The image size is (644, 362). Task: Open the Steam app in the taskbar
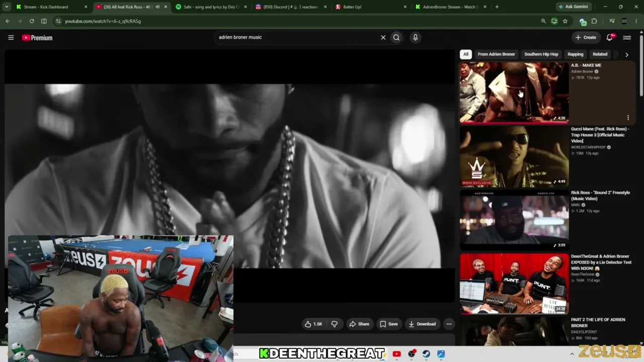[426, 354]
